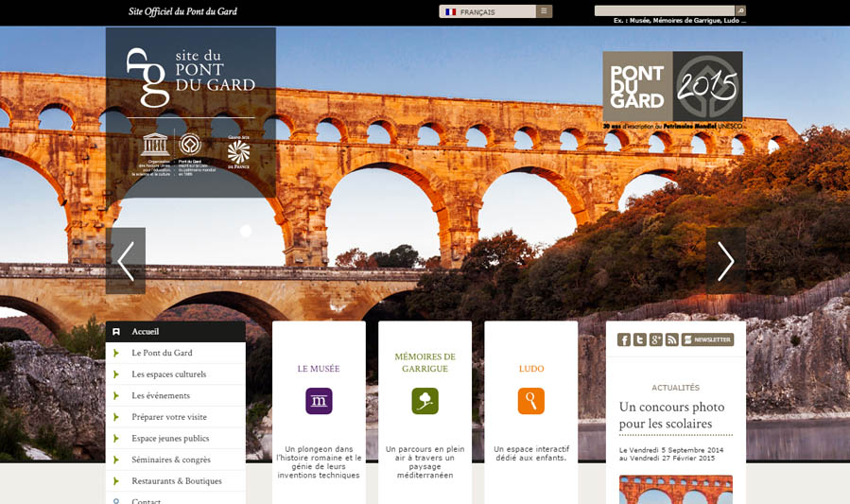Open the Facebook social icon
Image resolution: width=850 pixels, height=504 pixels.
624,339
